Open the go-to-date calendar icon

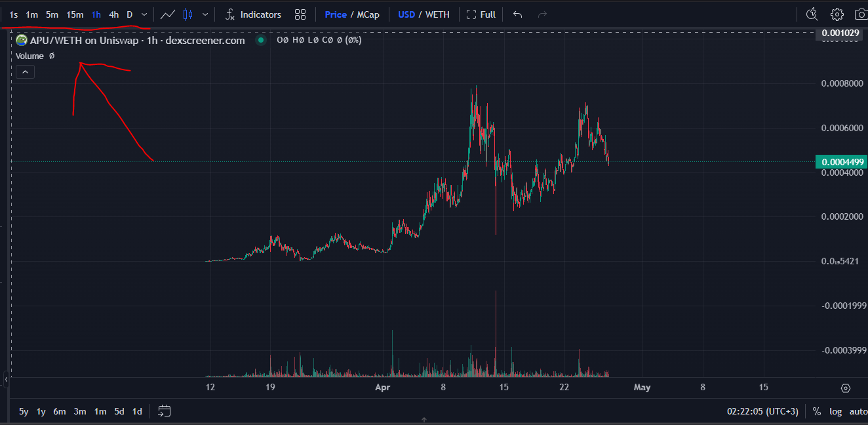click(x=165, y=411)
